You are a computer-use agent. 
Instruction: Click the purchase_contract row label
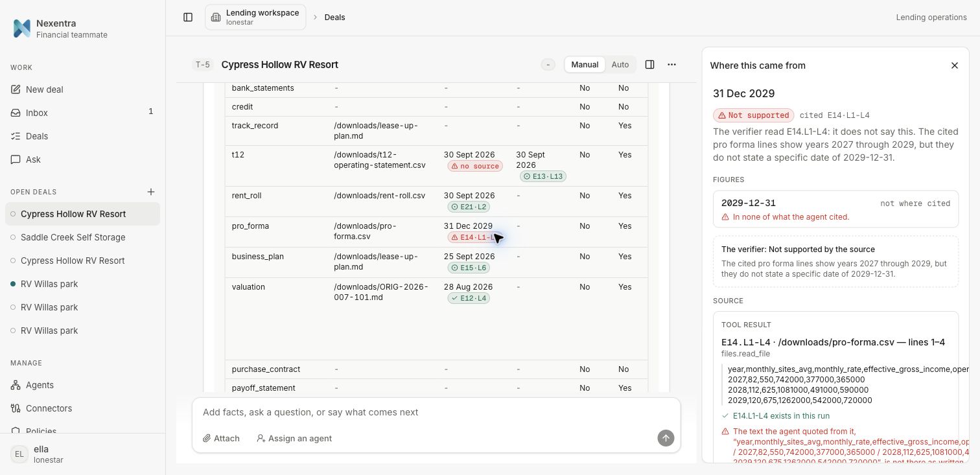(x=266, y=369)
